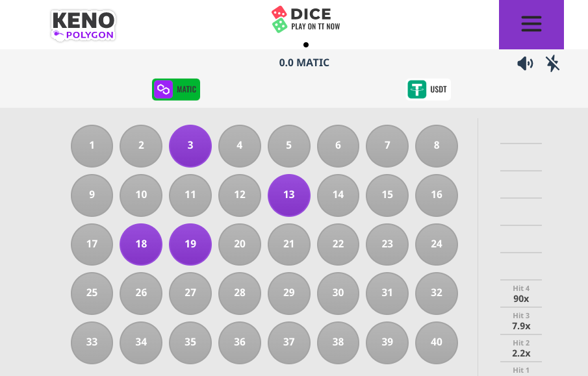Click the Keno Polygon logo
588x376 pixels.
coord(83,25)
